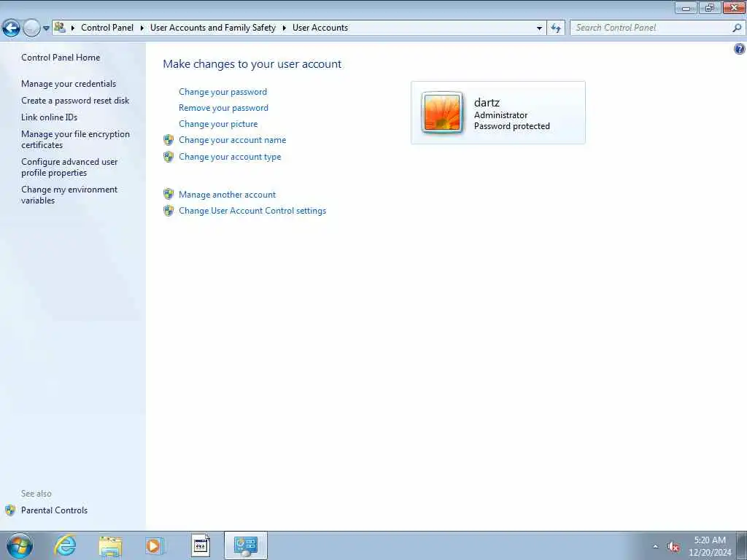
Task: Click the search magnifier icon
Action: click(737, 28)
